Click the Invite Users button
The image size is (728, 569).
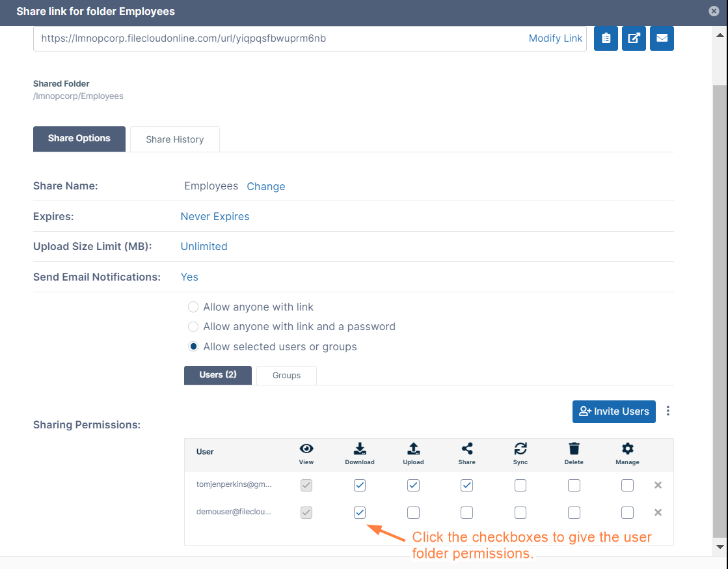click(613, 411)
